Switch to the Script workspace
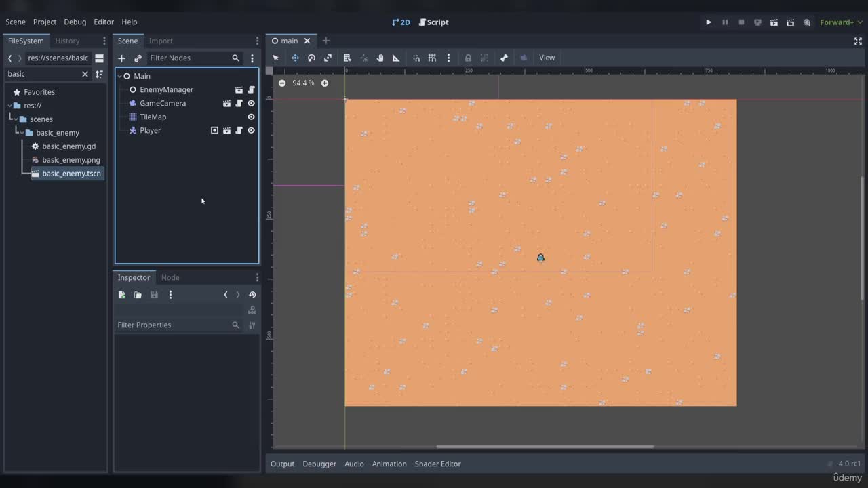Screen dimensions: 868x488 (x=434, y=22)
